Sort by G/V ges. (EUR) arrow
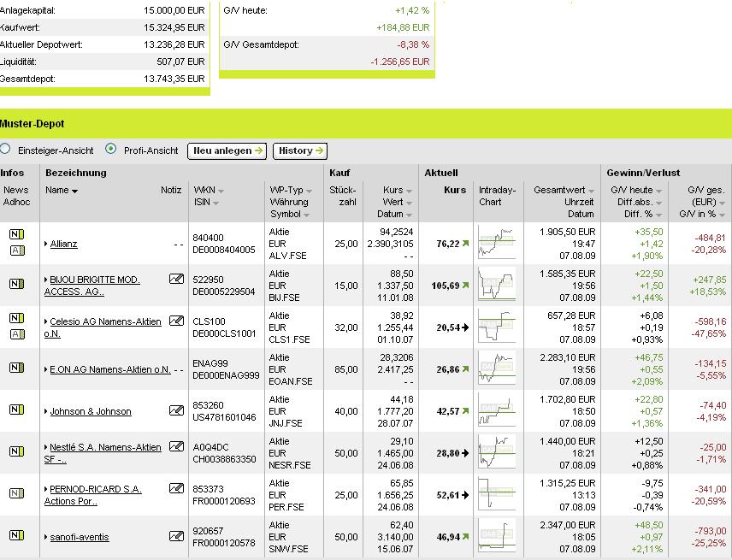 coord(723,203)
